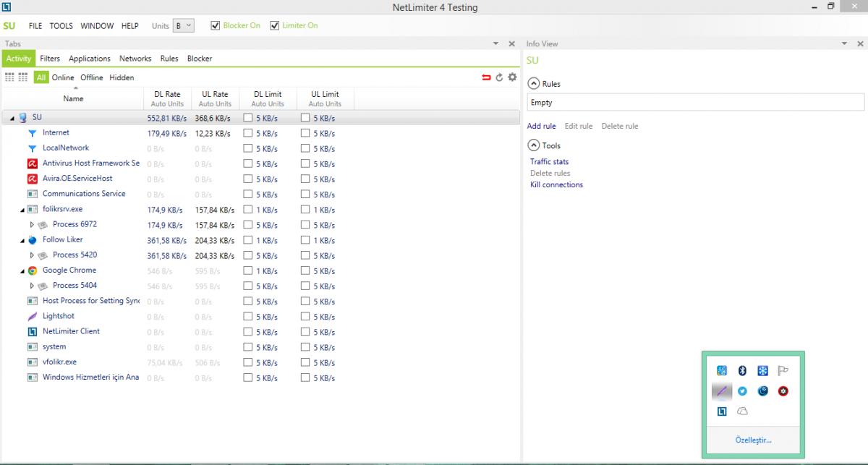Click Lightshot feather icon in tray popup

[x=721, y=391]
